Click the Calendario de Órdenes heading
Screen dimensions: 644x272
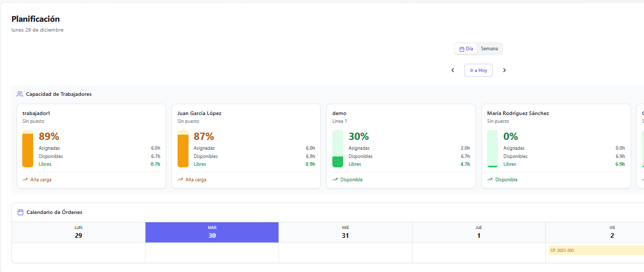(x=54, y=212)
